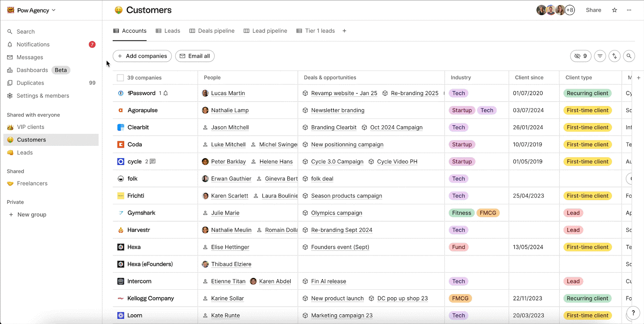Image resolution: width=644 pixels, height=324 pixels.
Task: Open Re-branding 2025 deal link
Action: click(x=415, y=93)
